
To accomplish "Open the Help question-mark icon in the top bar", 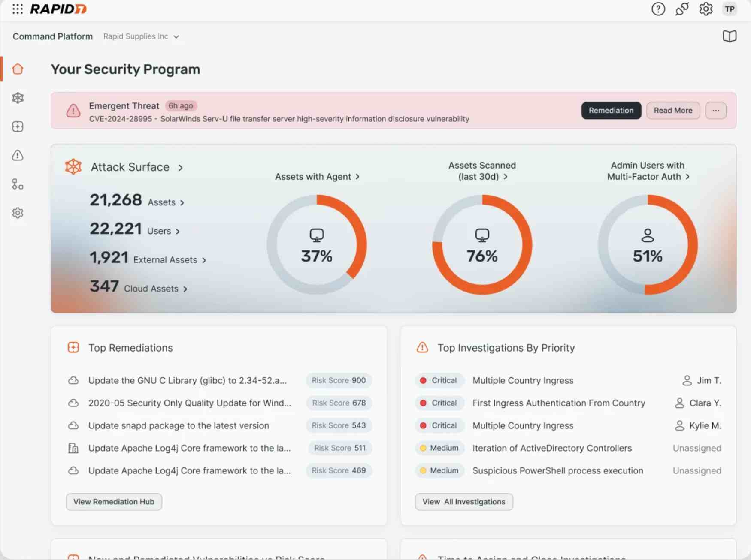I will 658,9.
